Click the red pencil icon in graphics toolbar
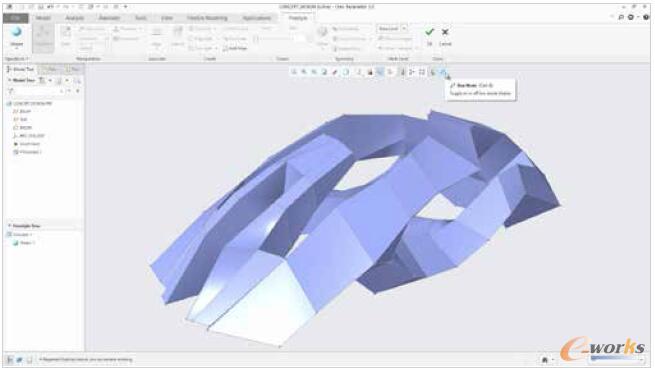 point(335,72)
